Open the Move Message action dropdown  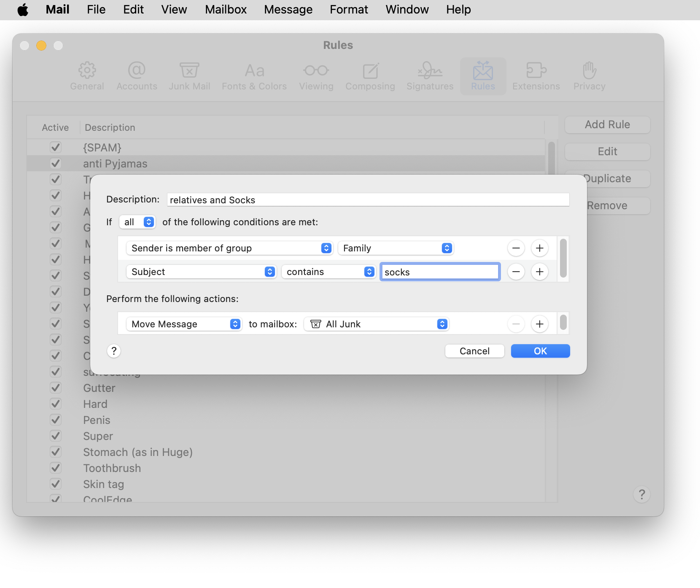pyautogui.click(x=184, y=324)
